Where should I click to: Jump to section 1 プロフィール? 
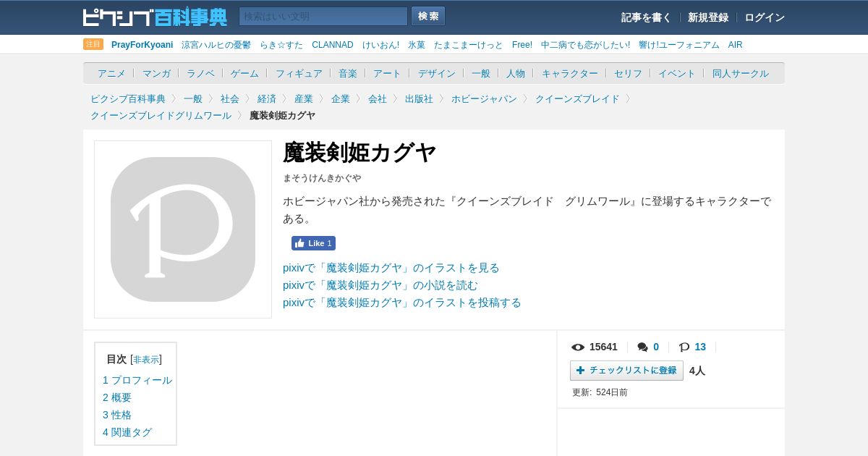[x=137, y=380]
